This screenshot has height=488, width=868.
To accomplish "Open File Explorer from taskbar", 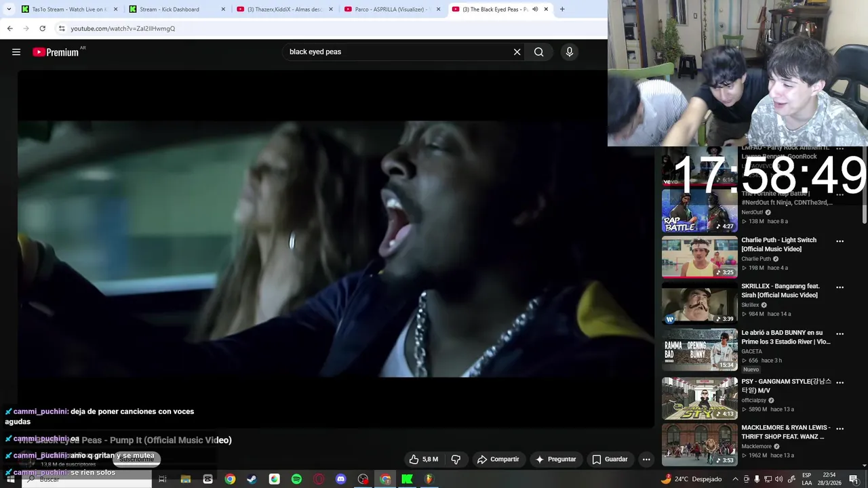I will coord(185,479).
